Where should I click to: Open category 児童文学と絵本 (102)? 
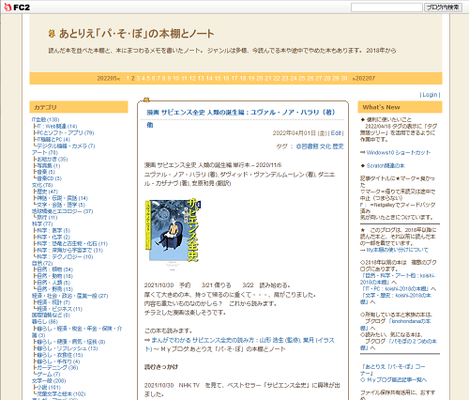click(61, 394)
